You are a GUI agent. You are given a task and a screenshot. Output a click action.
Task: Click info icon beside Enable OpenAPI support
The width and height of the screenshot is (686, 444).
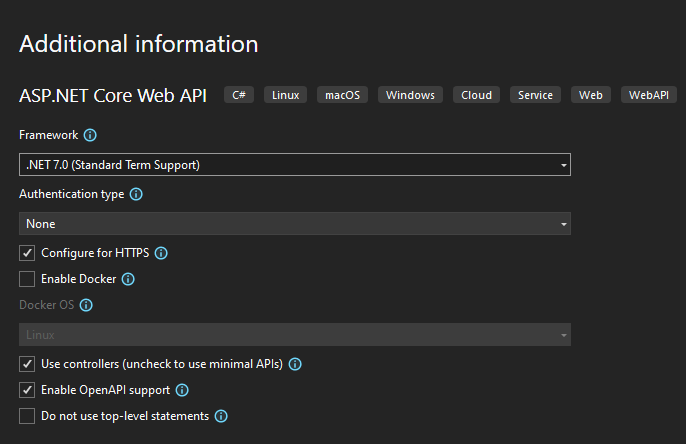point(182,390)
